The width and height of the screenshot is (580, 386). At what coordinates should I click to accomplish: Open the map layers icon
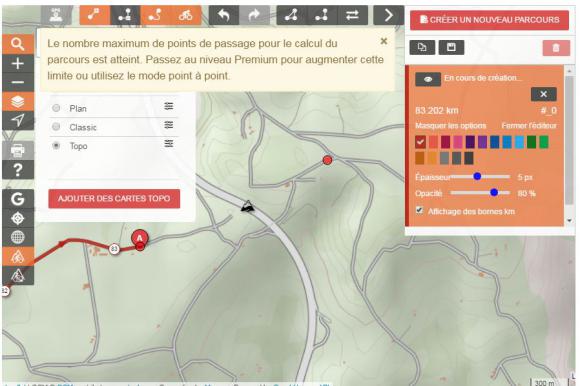point(18,101)
